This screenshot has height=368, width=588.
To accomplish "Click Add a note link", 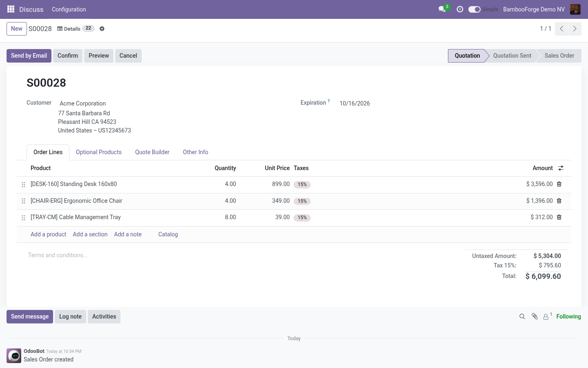I will (x=128, y=234).
